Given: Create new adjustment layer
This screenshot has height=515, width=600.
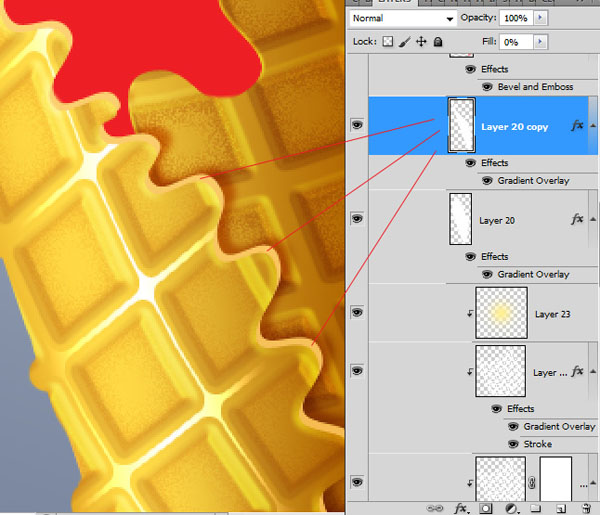Looking at the screenshot, I should [509, 508].
